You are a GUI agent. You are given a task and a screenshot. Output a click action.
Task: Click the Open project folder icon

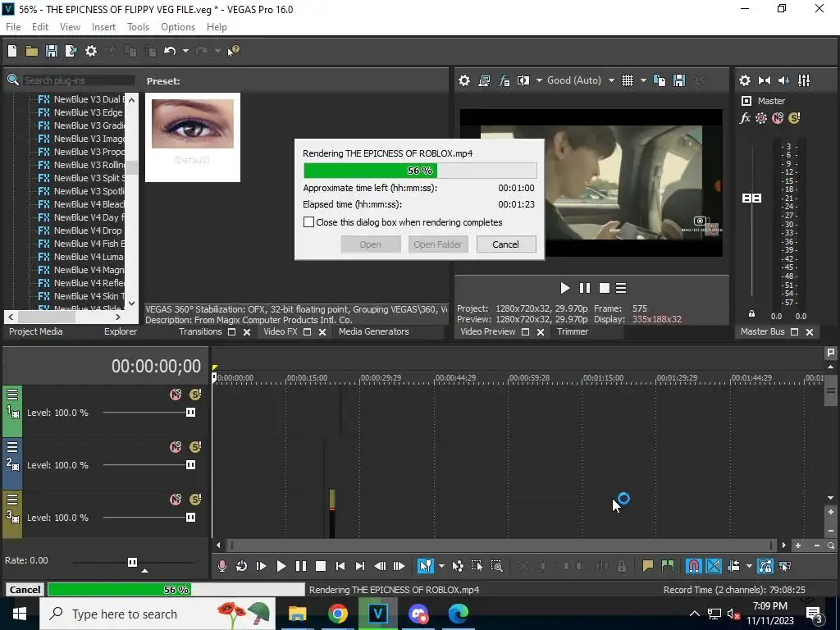pyautogui.click(x=32, y=51)
